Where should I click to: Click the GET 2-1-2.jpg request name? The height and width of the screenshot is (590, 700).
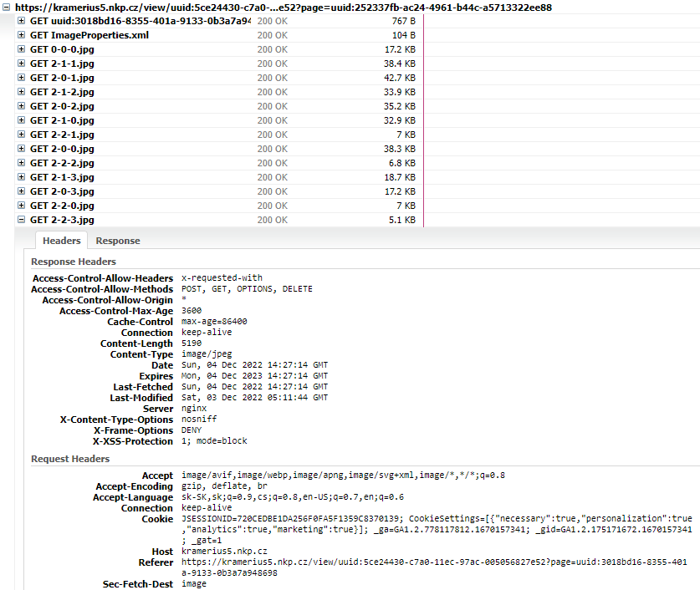pyautogui.click(x=62, y=92)
